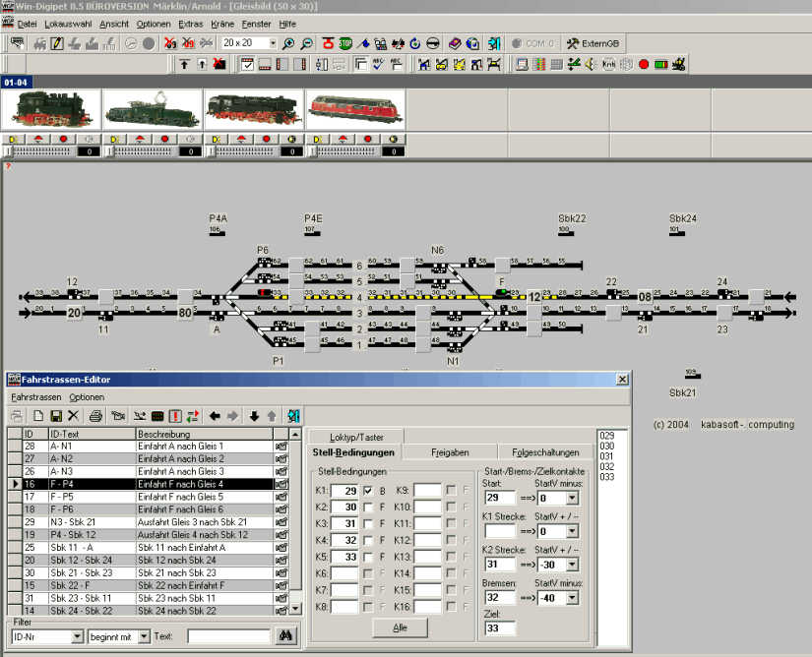
Task: Click the Alle button
Action: click(x=399, y=627)
